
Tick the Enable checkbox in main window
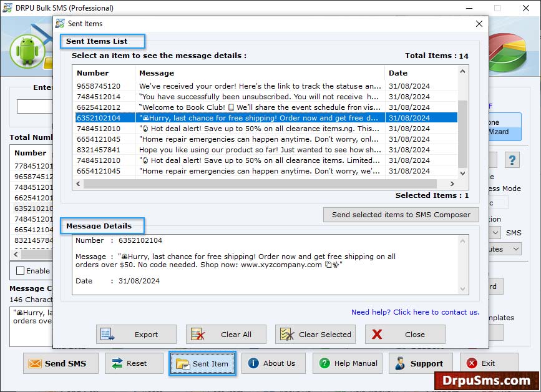21,271
